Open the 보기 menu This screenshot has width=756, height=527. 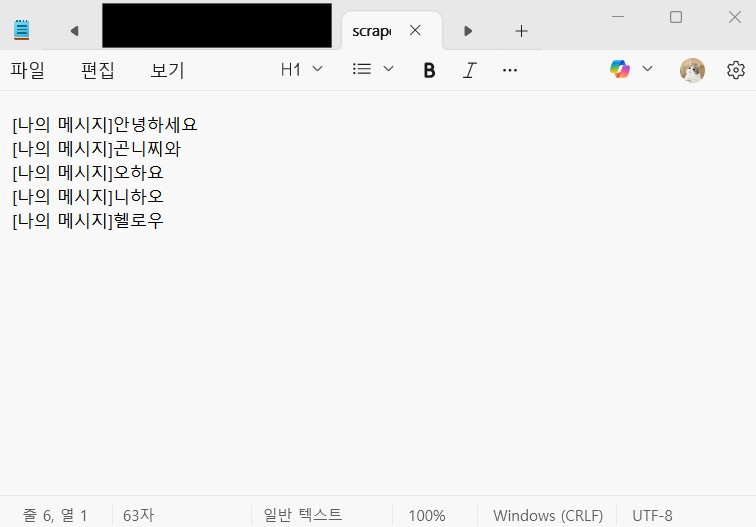click(x=168, y=70)
